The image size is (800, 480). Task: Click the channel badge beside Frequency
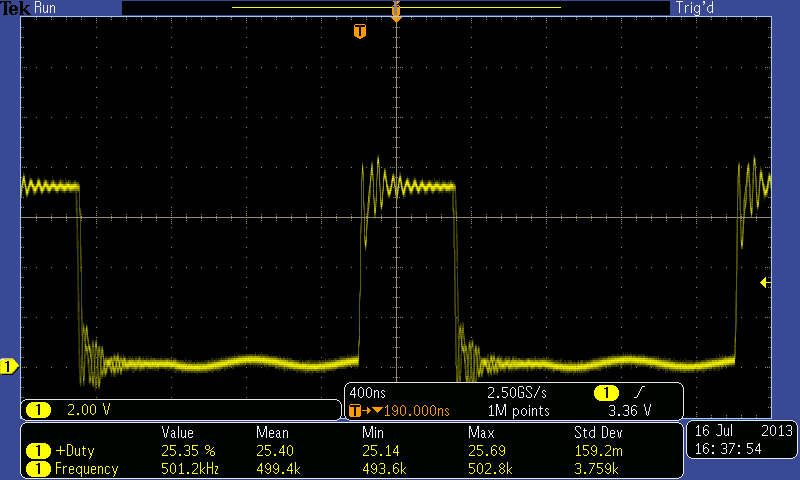coord(38,469)
